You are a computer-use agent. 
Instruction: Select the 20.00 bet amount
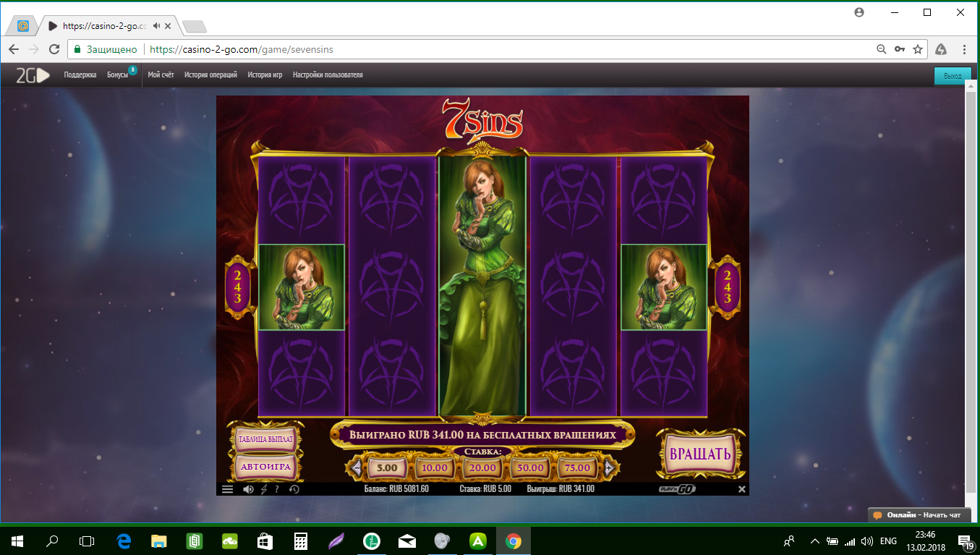pos(482,467)
